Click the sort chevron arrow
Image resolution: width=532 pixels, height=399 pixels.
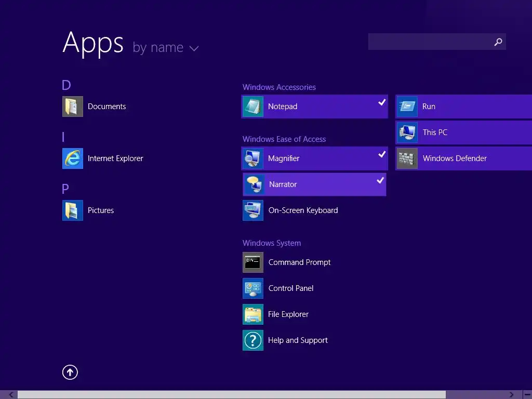(194, 48)
